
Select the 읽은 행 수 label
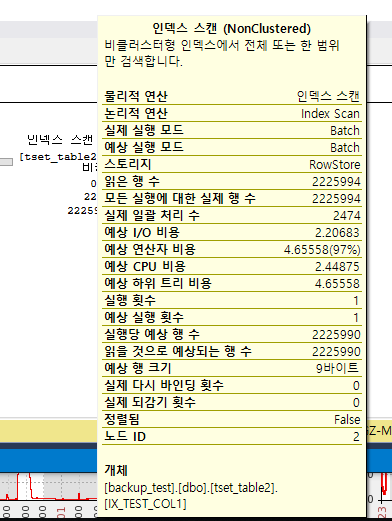pyautogui.click(x=132, y=181)
